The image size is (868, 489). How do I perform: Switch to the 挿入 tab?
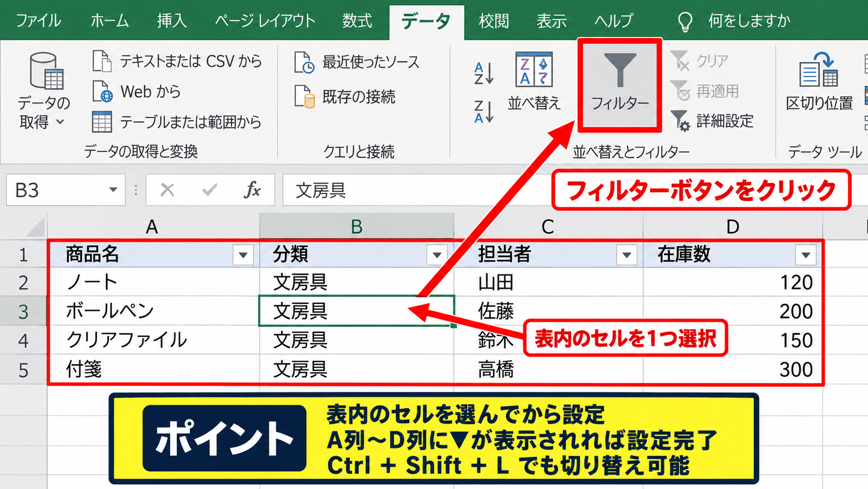(x=172, y=21)
